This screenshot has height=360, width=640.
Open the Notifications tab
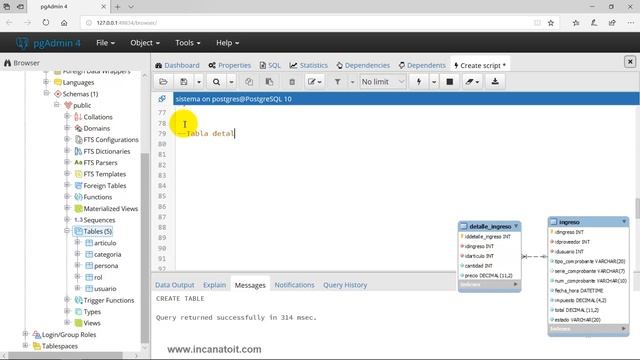click(294, 285)
